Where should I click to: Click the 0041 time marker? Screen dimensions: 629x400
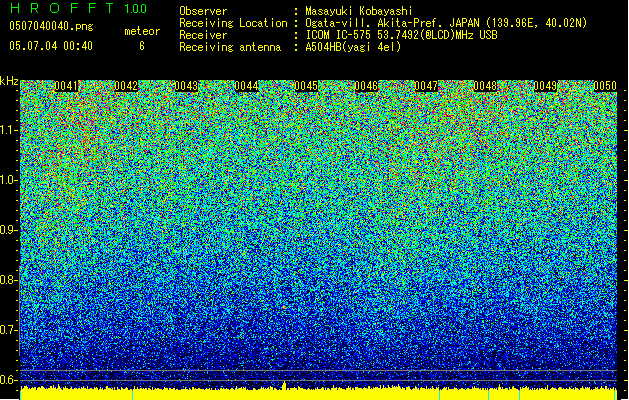(x=66, y=86)
